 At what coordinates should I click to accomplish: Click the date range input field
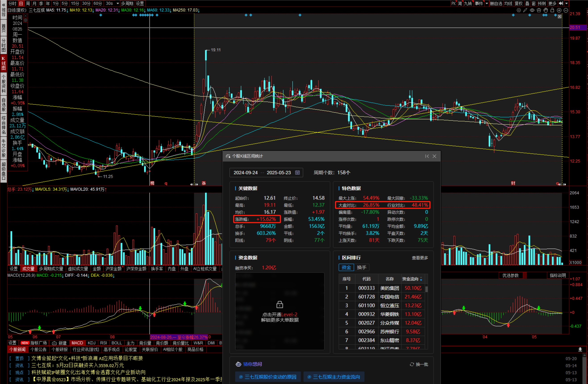[x=262, y=173]
